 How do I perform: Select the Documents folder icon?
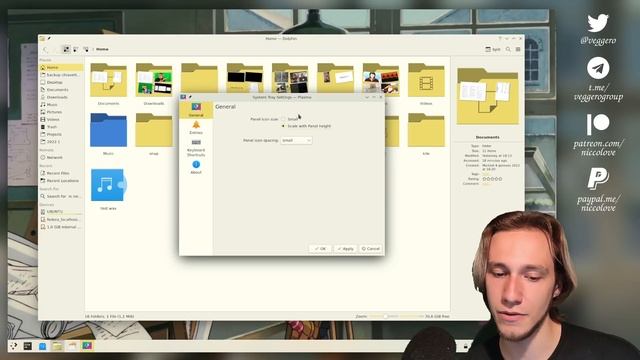[109, 80]
